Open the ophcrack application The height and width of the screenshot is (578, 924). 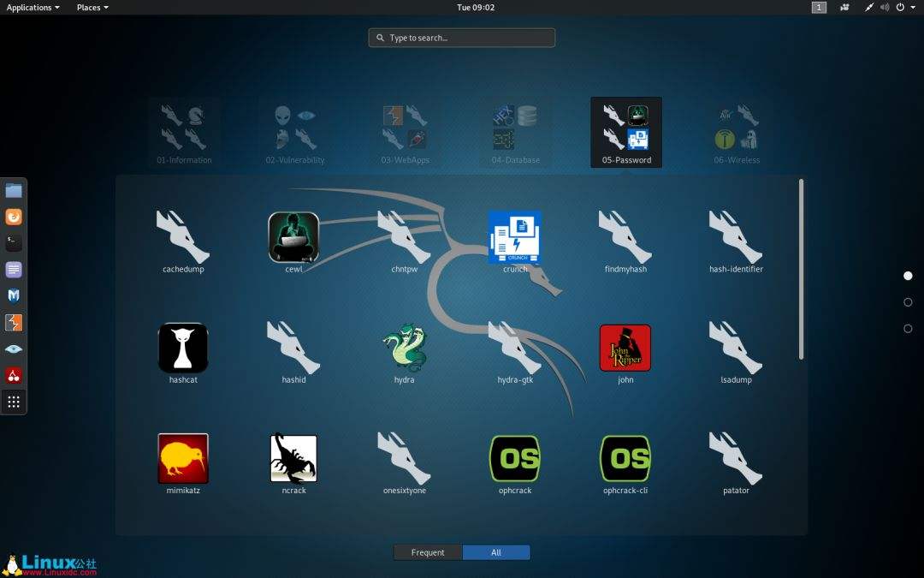pyautogui.click(x=515, y=463)
